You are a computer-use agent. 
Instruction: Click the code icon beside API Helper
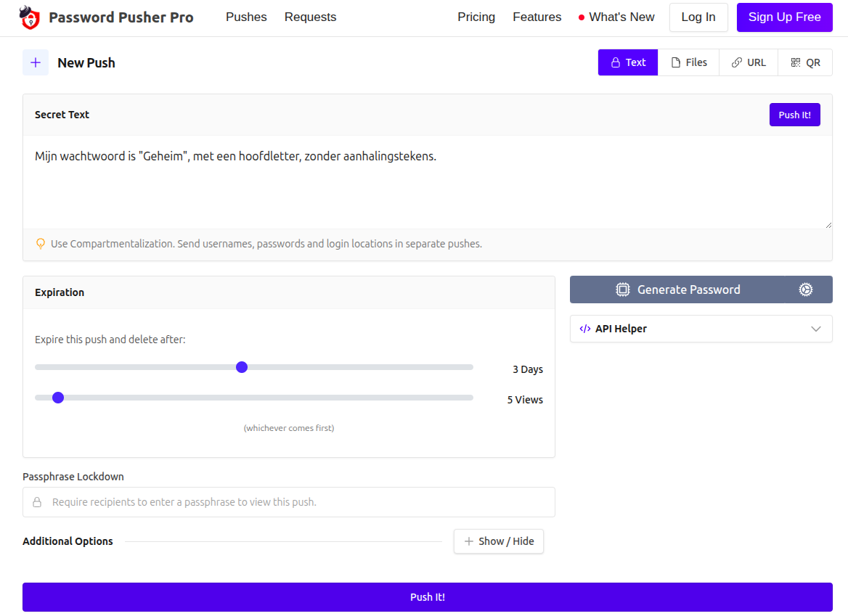click(585, 329)
